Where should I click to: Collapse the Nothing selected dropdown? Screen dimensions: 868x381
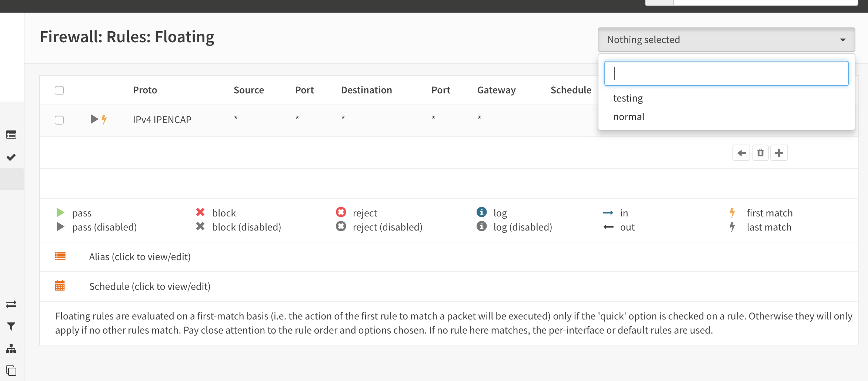pyautogui.click(x=726, y=40)
